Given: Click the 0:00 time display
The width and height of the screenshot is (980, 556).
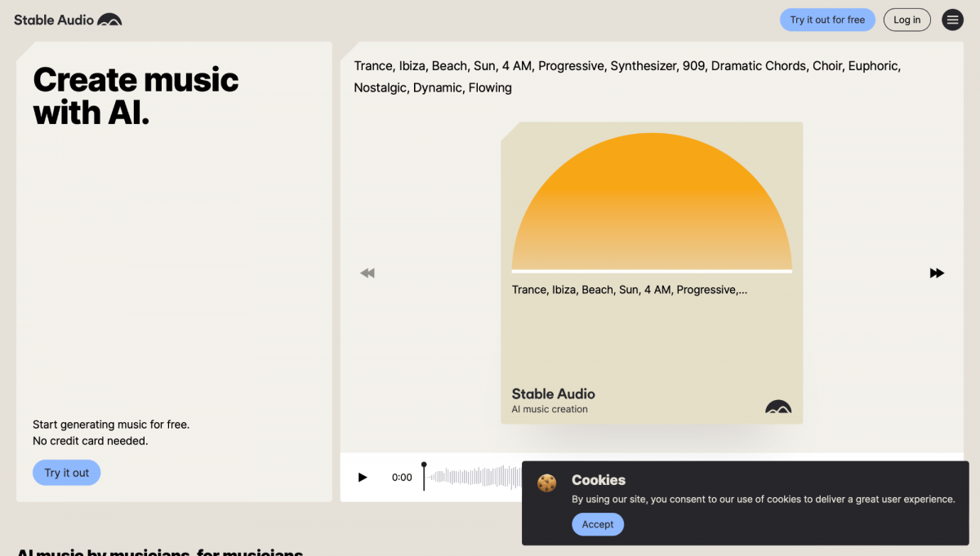Looking at the screenshot, I should (402, 477).
